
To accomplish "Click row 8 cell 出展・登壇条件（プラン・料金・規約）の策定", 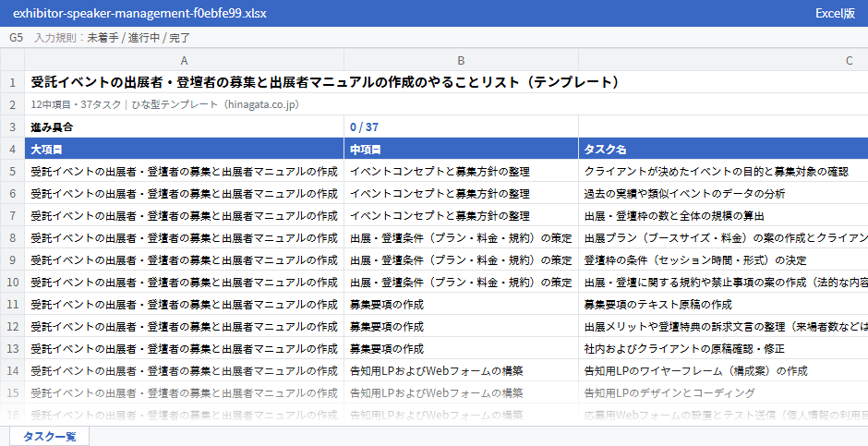I will coord(461,237).
